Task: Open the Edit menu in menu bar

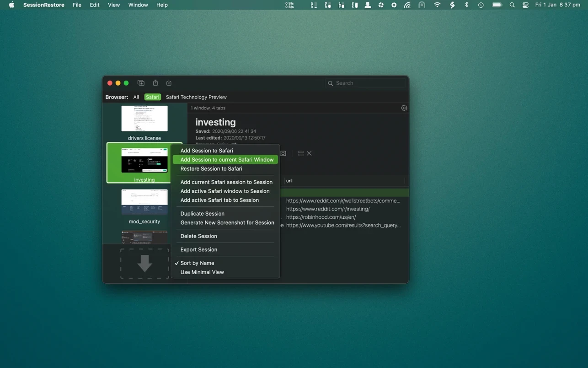Action: tap(95, 5)
